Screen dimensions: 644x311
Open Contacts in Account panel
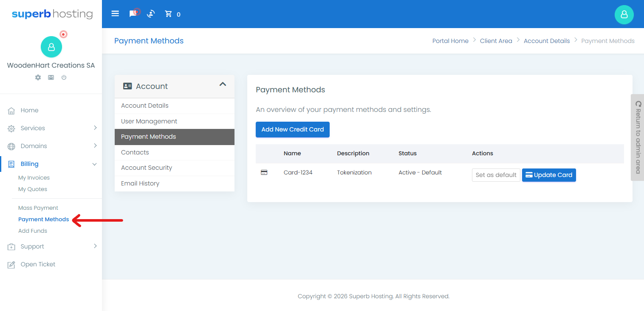(175, 152)
